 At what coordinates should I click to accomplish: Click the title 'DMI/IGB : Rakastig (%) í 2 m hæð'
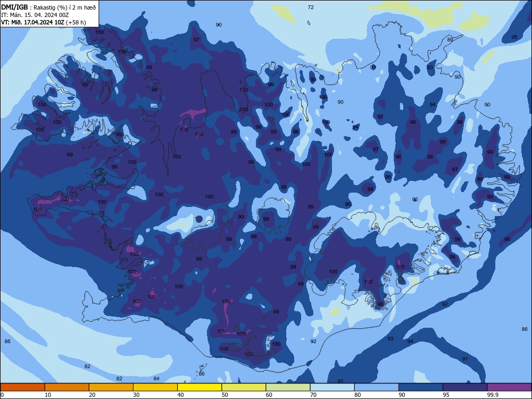point(48,7)
